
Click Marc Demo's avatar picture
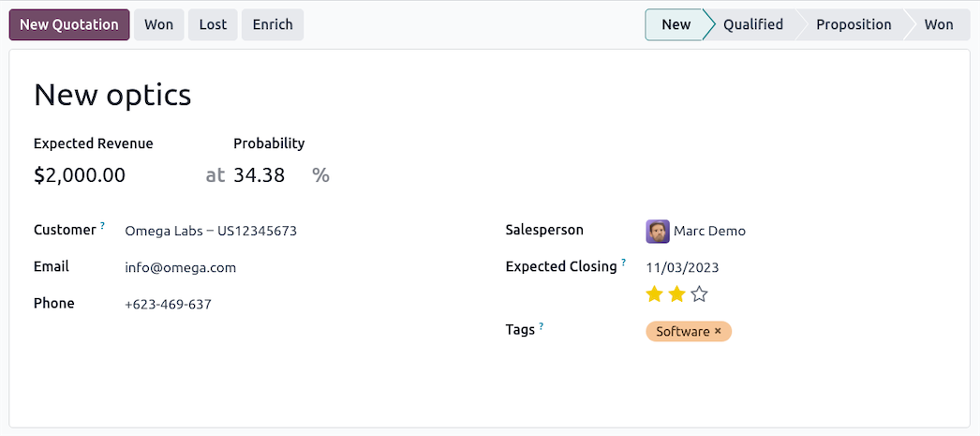(658, 231)
